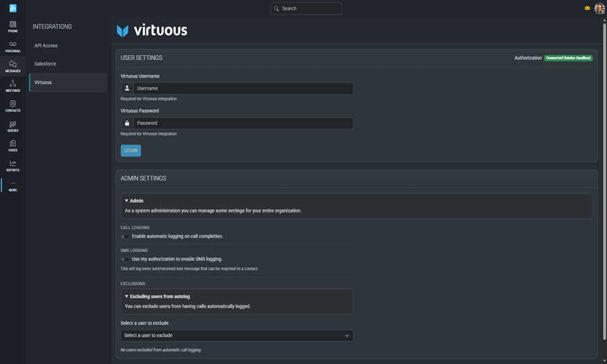Enable automatic logging on call completion
The height and width of the screenshot is (364, 607).
pos(125,237)
